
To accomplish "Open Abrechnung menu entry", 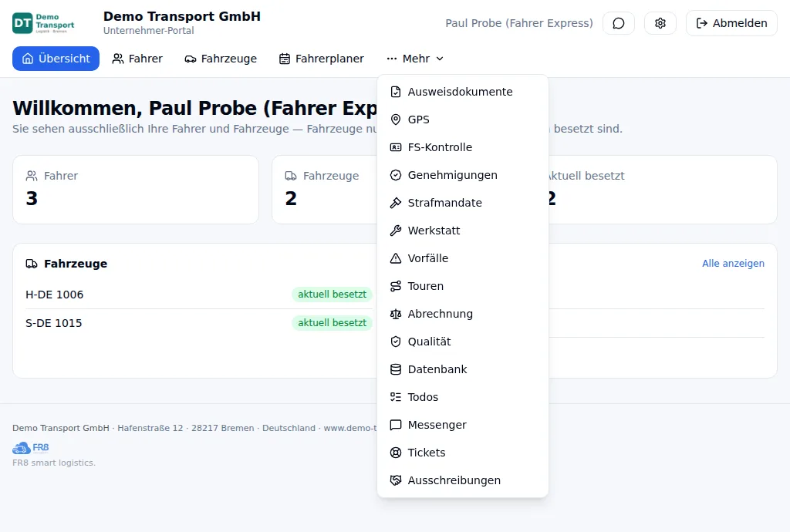I will click(x=463, y=314).
